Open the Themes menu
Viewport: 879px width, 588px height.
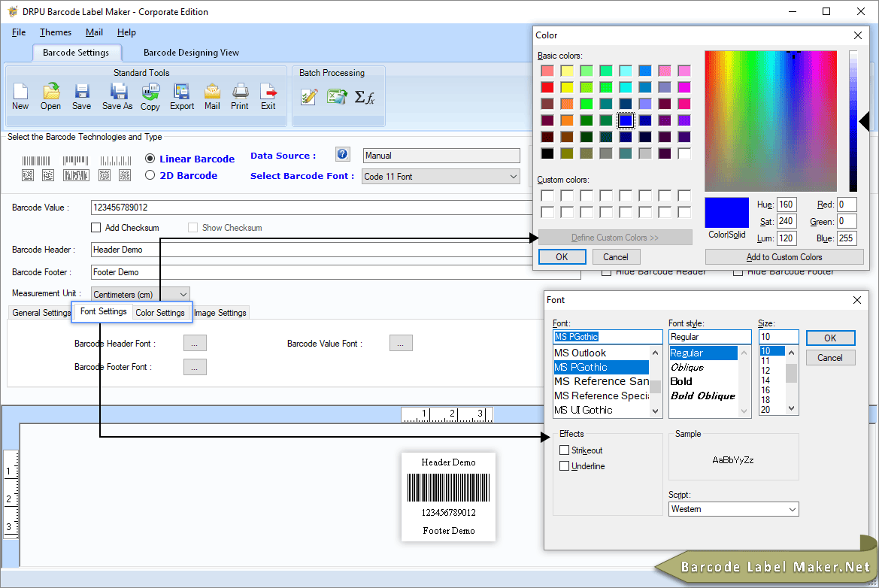pos(56,32)
